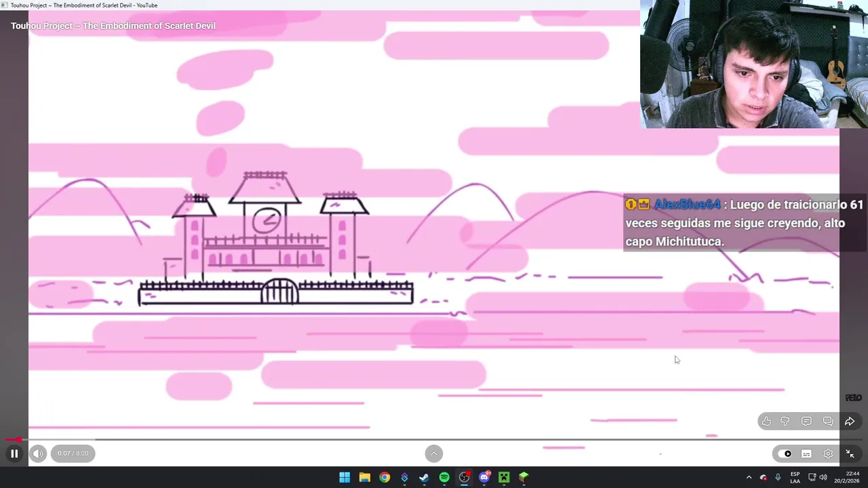868x488 pixels.
Task: Click AlexBlue64 username in chat overlay
Action: 686,205
